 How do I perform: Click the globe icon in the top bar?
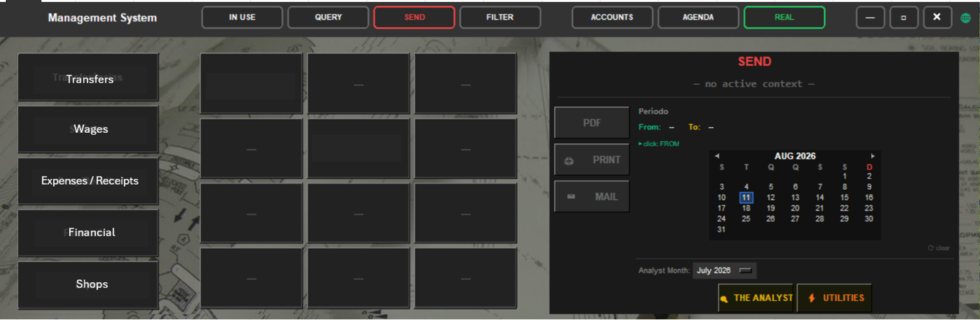tap(966, 18)
